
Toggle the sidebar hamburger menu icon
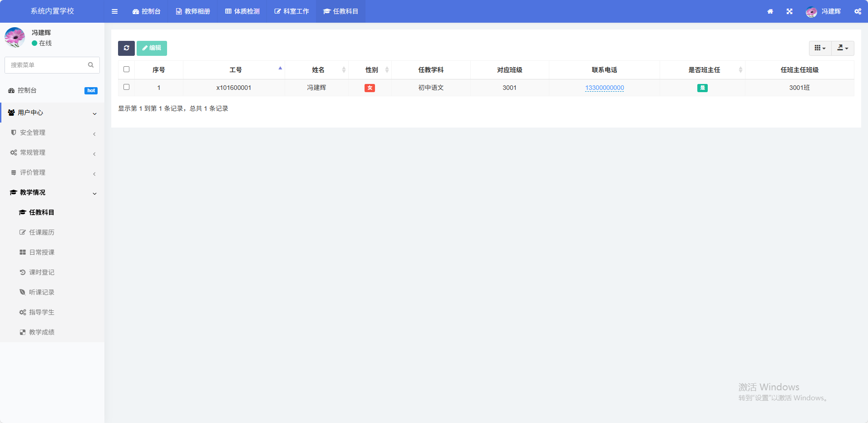tap(114, 11)
